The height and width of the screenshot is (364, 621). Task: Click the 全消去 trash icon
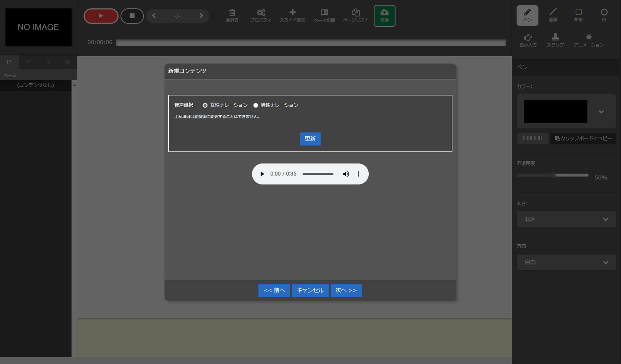232,16
